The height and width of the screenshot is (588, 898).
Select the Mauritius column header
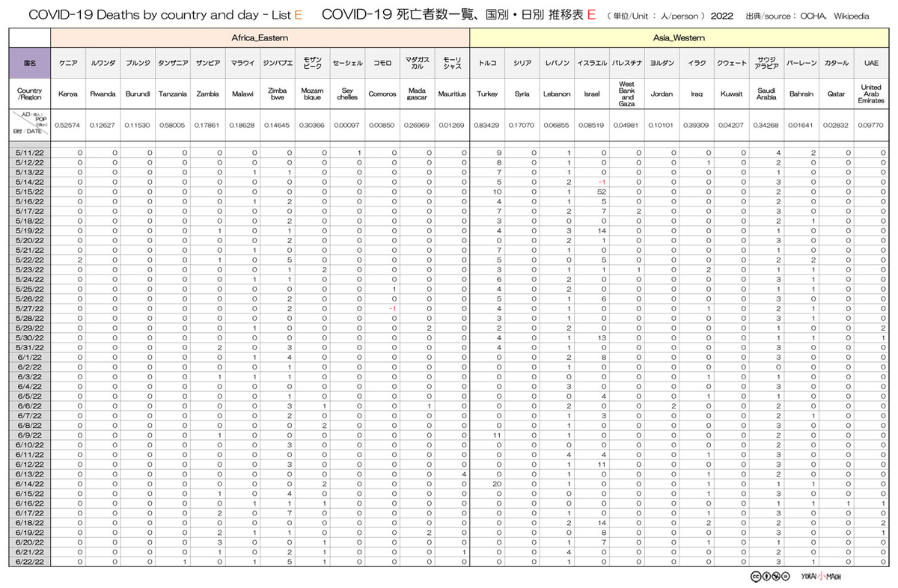[452, 94]
